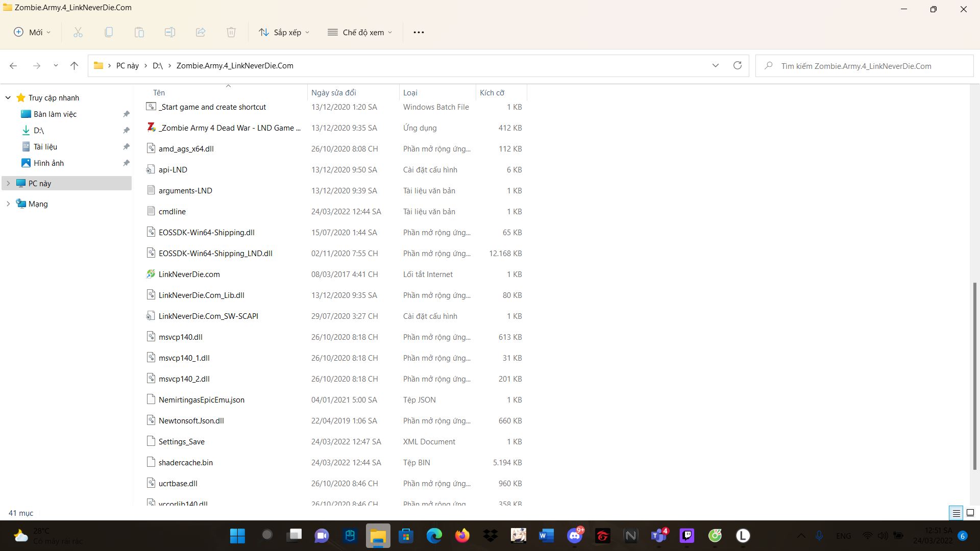
Task: Open the Chế độ xem dropdown
Action: click(x=360, y=32)
